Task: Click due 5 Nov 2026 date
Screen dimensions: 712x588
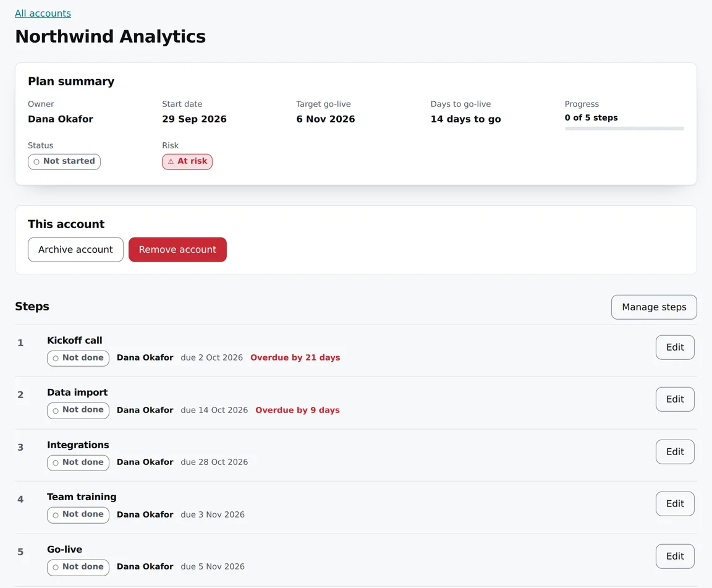Action: click(x=213, y=566)
